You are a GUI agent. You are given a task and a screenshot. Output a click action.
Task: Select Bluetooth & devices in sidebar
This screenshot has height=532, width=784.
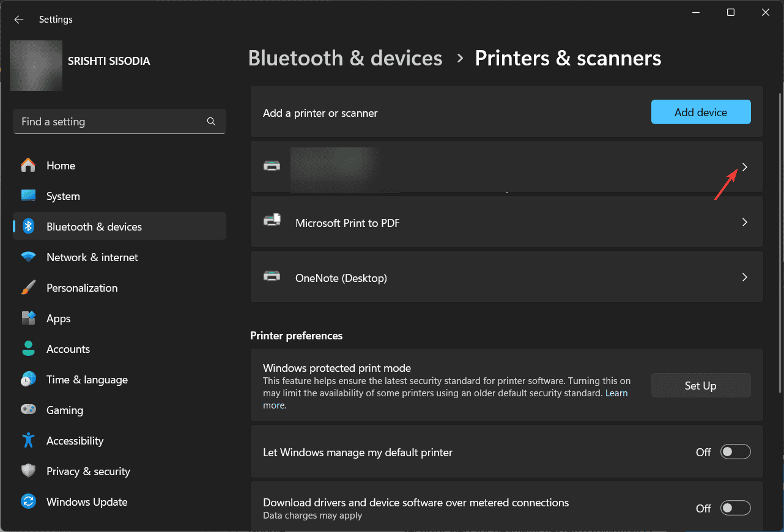pos(119,227)
